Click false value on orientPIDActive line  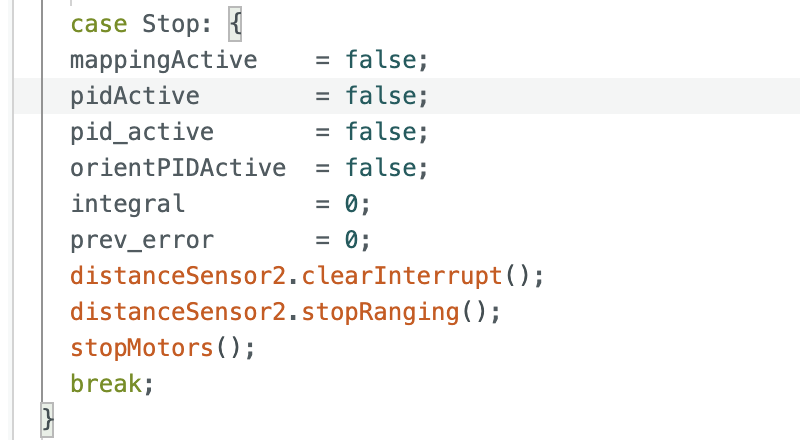click(x=381, y=168)
